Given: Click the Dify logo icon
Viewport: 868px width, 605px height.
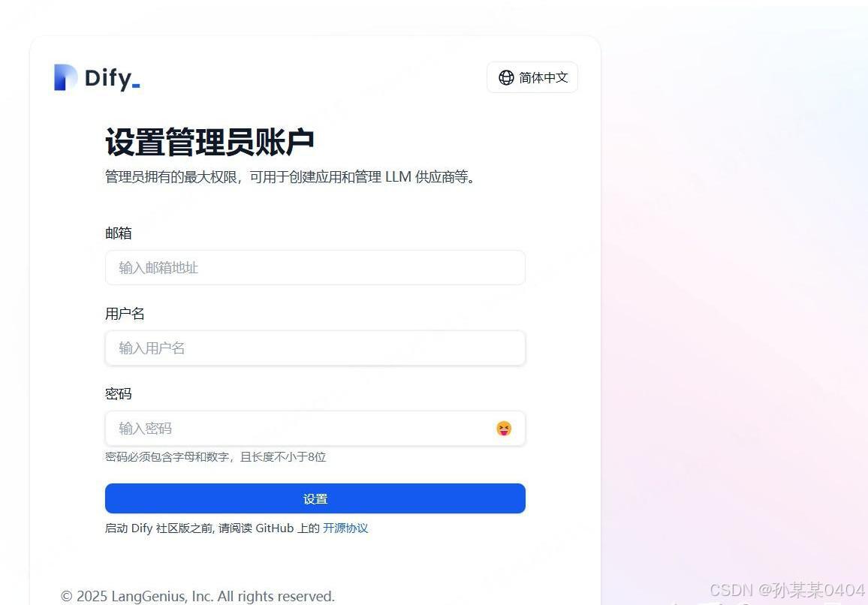Looking at the screenshot, I should [x=65, y=77].
